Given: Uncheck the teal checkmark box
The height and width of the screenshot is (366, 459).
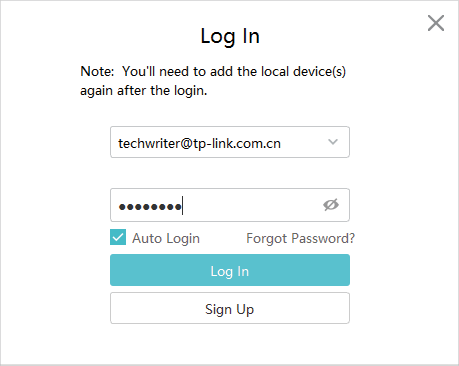Looking at the screenshot, I should 118,237.
